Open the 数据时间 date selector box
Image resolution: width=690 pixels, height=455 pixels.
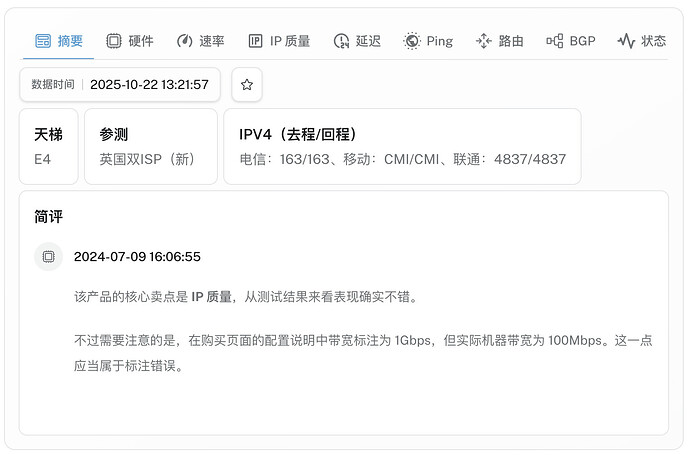(120, 84)
